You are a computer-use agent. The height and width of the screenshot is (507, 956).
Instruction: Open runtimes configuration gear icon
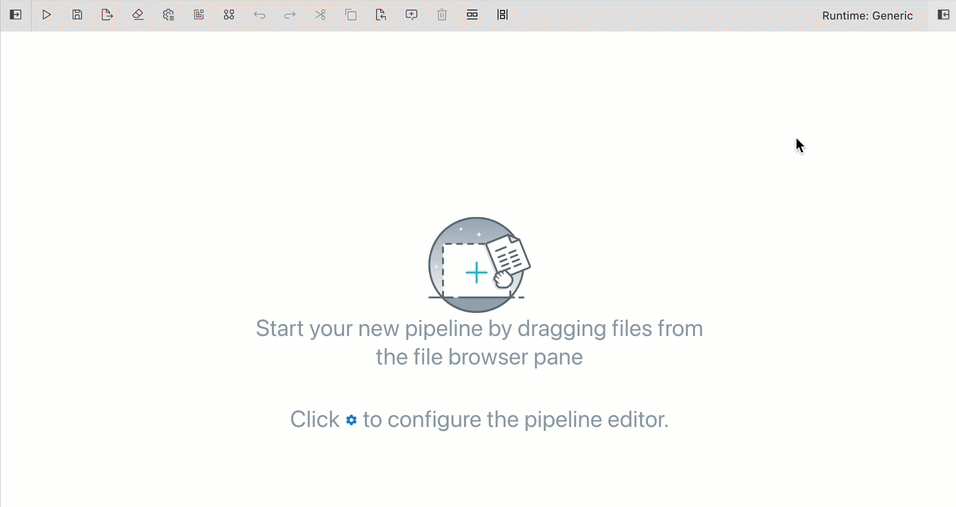click(x=168, y=15)
